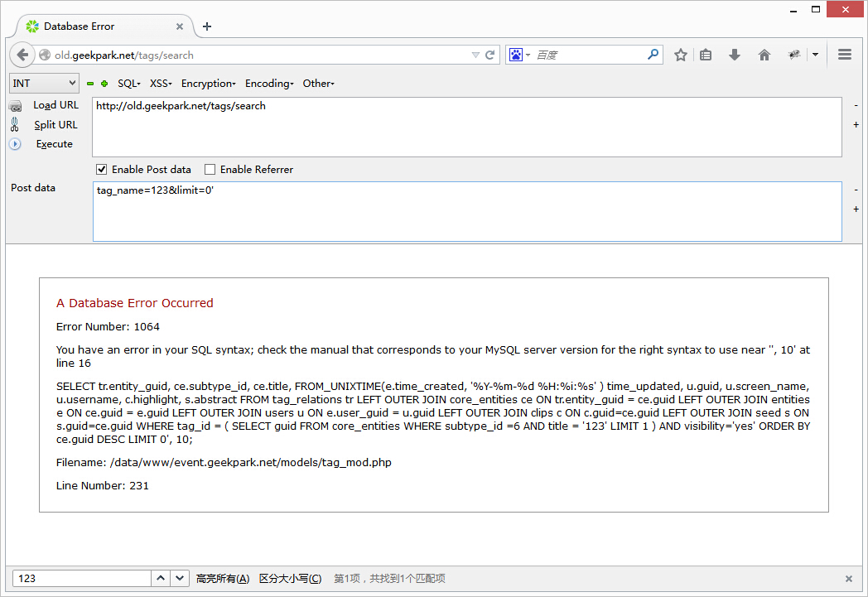
Task: Expand the add-on icon dropdown arrow
Action: coord(816,55)
